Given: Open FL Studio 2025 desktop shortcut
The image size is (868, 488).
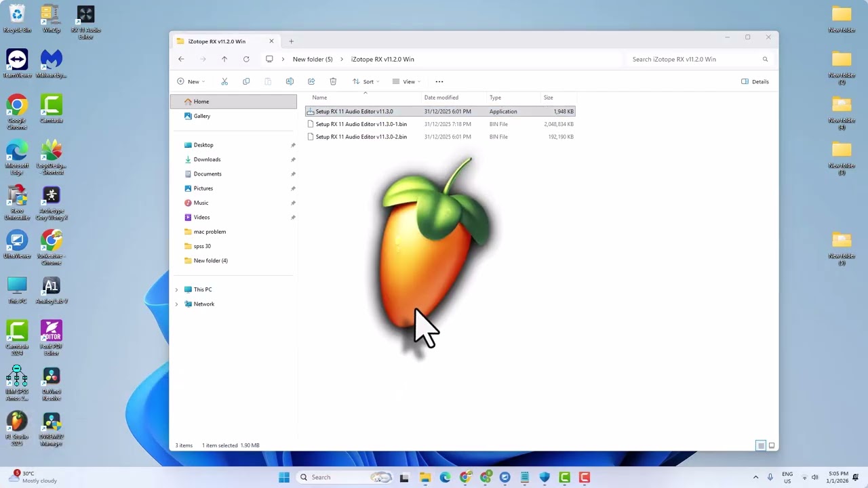Looking at the screenshot, I should (x=17, y=428).
